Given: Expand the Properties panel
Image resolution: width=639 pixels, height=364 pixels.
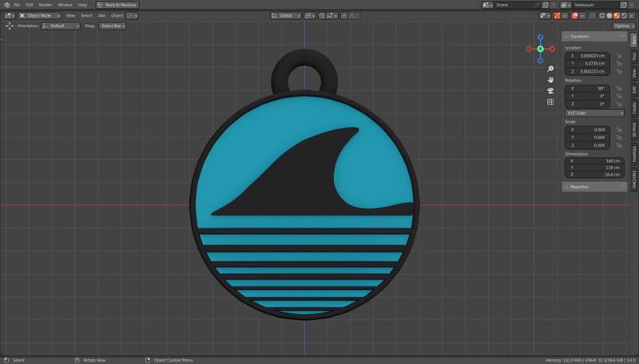Looking at the screenshot, I should coord(594,187).
